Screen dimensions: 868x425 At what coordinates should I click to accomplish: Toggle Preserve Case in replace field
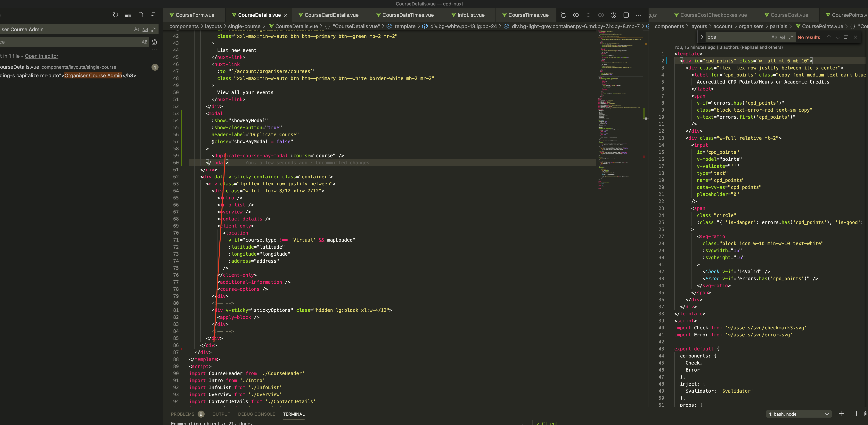[144, 42]
